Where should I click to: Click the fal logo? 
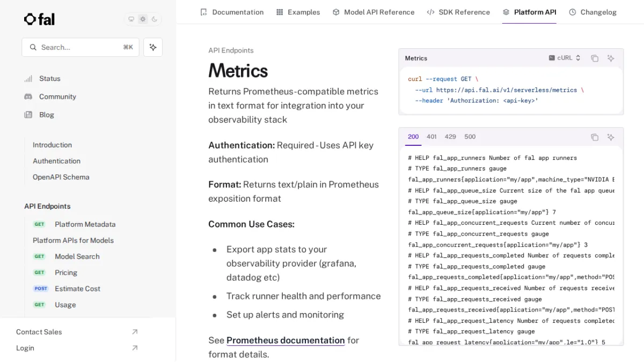pyautogui.click(x=39, y=19)
